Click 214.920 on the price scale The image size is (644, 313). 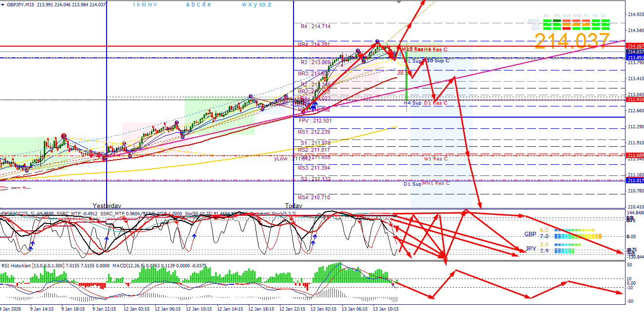tap(635, 15)
